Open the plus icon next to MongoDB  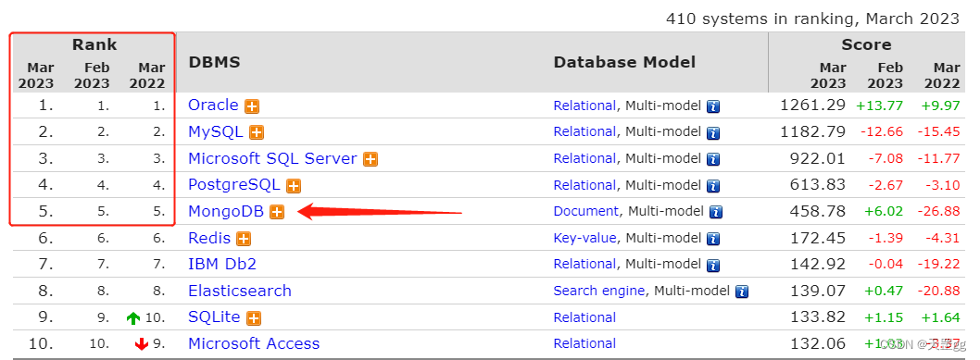(277, 213)
